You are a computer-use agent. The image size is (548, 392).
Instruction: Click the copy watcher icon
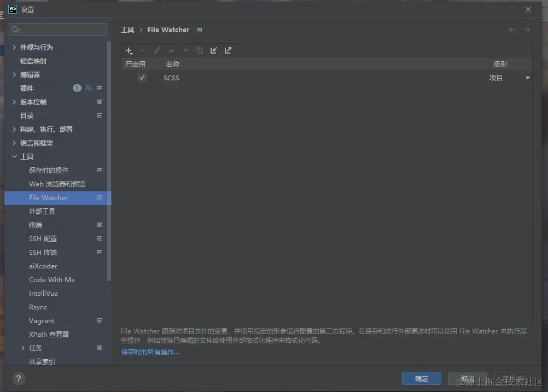200,51
